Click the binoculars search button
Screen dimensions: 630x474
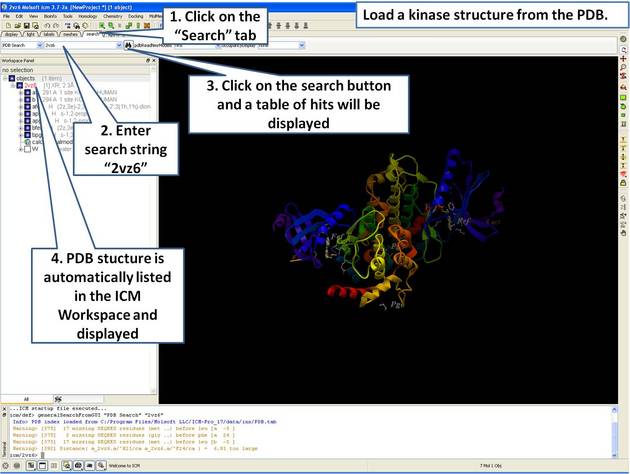coord(130,45)
